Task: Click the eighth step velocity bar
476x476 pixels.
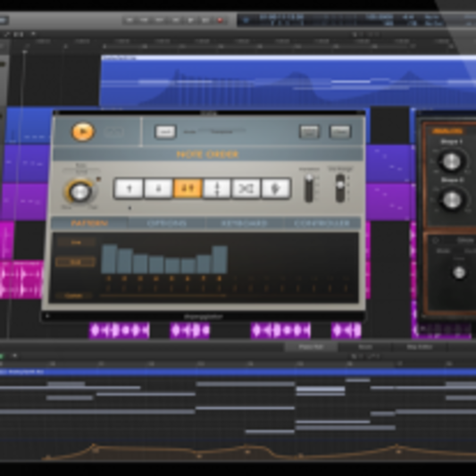Action: coord(220,260)
